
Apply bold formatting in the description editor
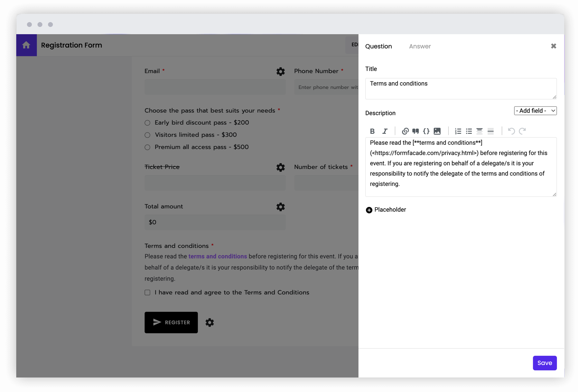(372, 131)
